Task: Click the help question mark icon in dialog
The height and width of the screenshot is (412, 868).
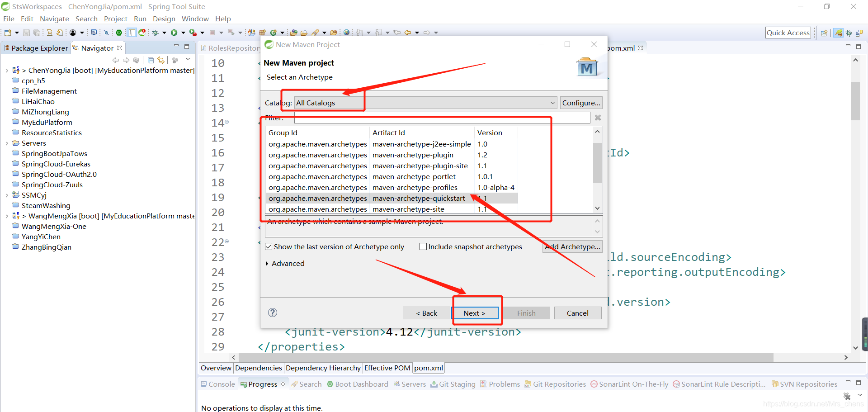Action: (273, 313)
